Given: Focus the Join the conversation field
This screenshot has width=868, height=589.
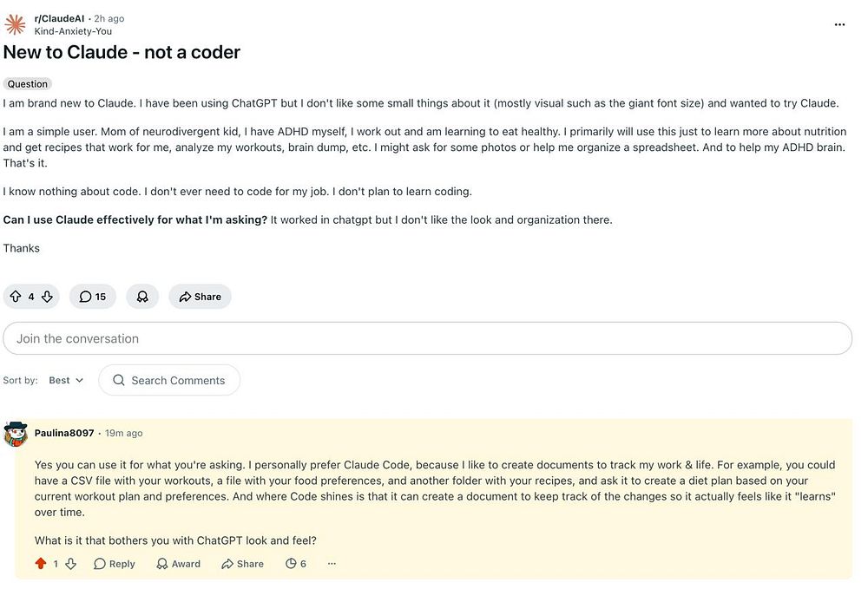Looking at the screenshot, I should point(427,338).
